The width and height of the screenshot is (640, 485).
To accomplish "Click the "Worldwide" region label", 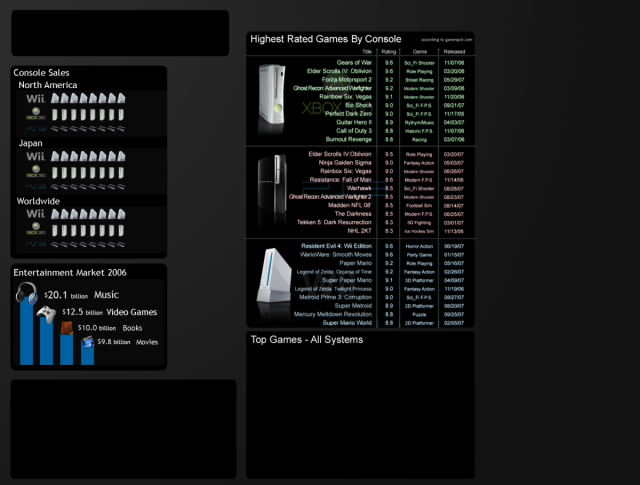I will coord(38,201).
